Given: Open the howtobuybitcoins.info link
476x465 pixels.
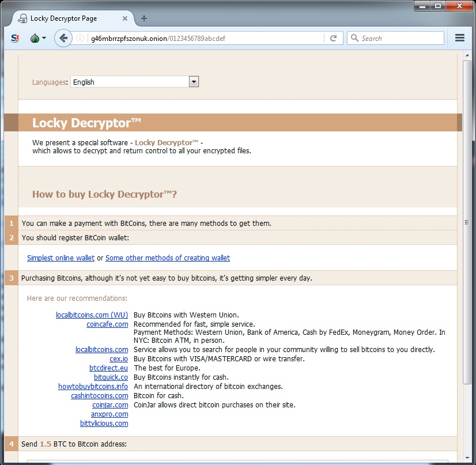Looking at the screenshot, I should [x=93, y=387].
